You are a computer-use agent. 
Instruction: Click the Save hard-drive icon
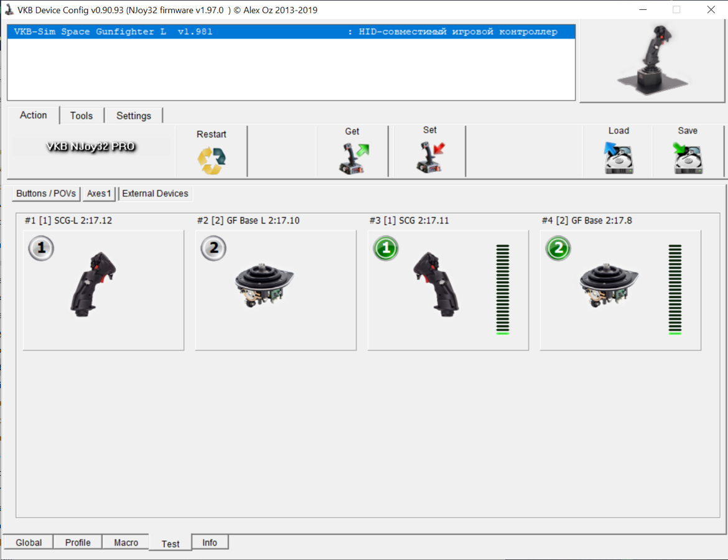click(688, 158)
